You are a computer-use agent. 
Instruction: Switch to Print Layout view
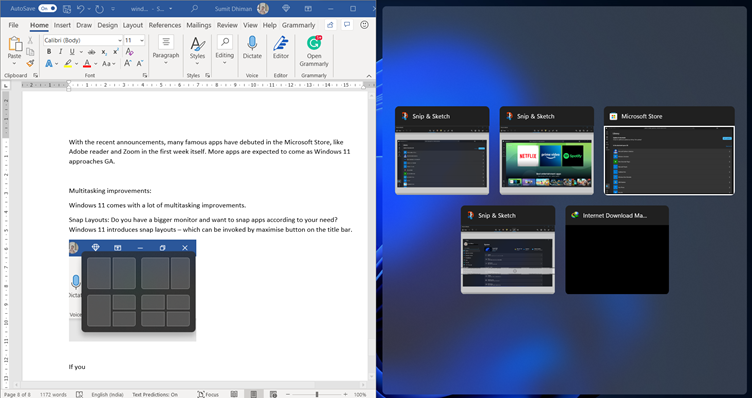253,394
